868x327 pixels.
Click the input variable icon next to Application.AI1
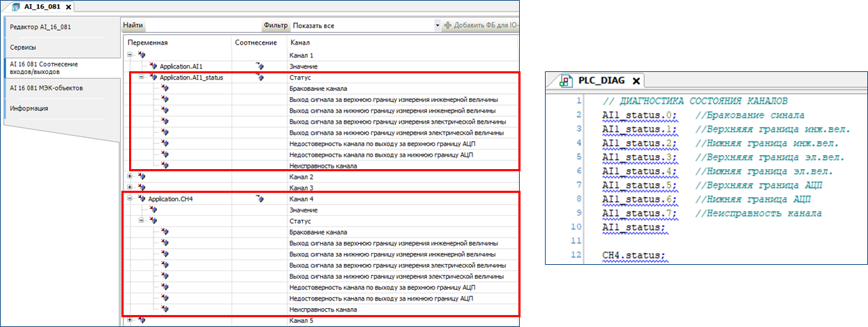[x=154, y=66]
